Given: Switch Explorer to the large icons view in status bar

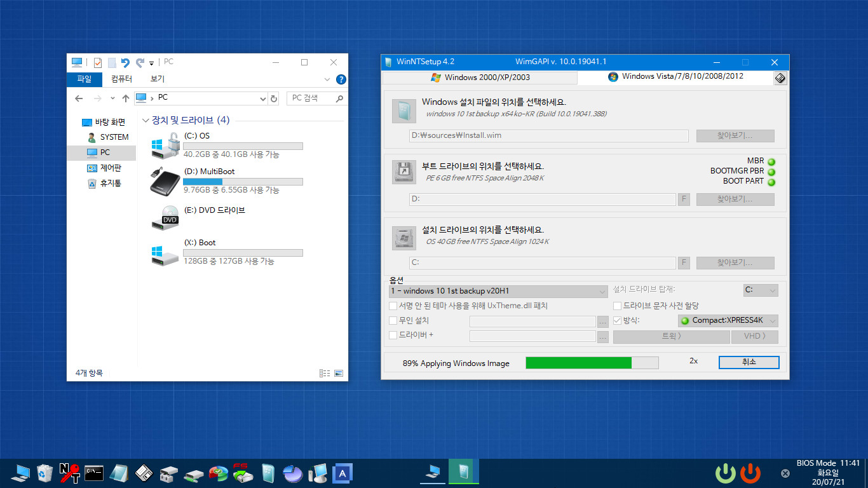Looking at the screenshot, I should point(339,373).
